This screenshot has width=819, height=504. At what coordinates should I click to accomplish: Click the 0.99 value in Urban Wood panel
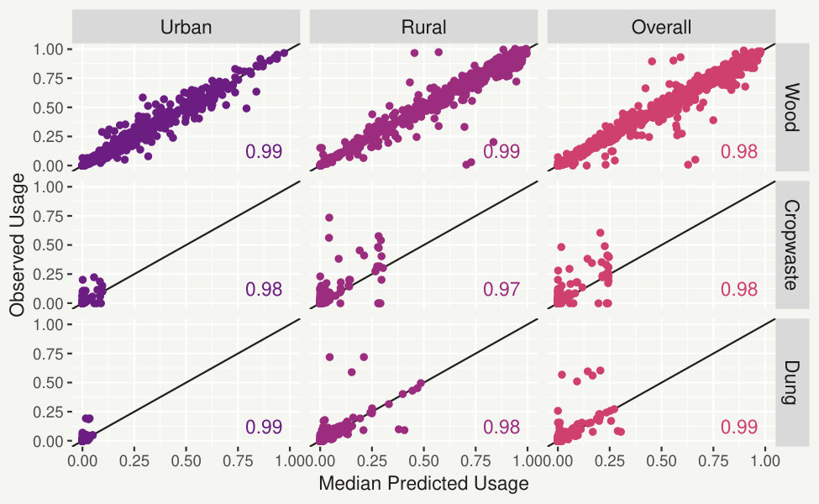click(264, 151)
